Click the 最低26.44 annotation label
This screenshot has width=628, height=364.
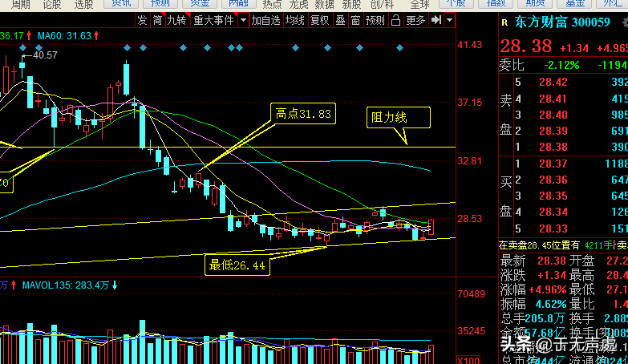(x=237, y=265)
